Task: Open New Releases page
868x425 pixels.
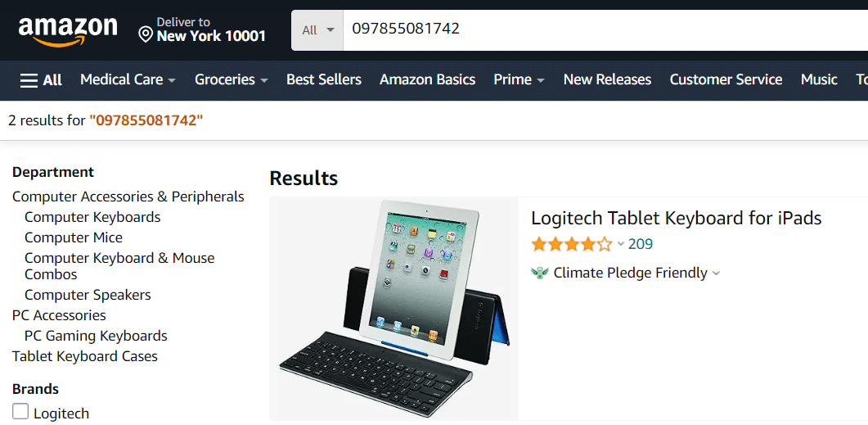Action: (x=607, y=79)
